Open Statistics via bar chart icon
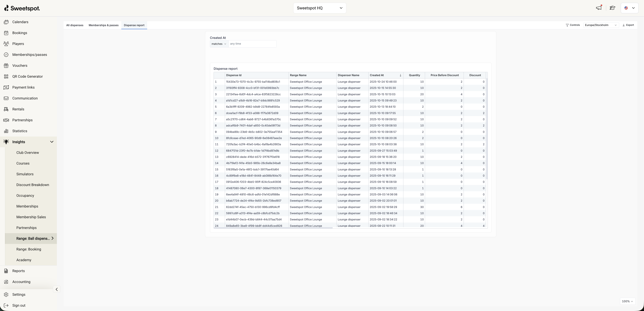This screenshot has height=311, width=644. pyautogui.click(x=6, y=131)
